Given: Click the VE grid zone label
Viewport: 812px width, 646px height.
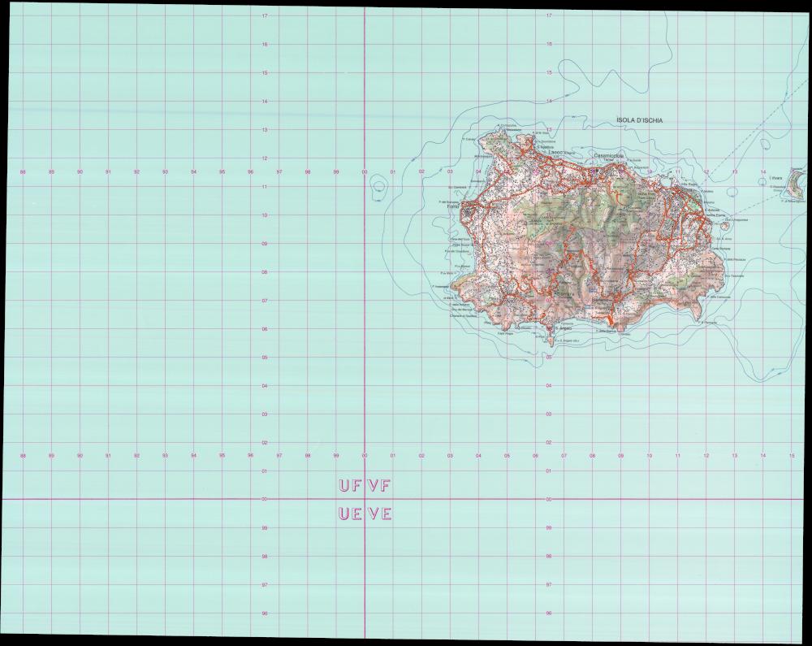Looking at the screenshot, I should pos(380,514).
